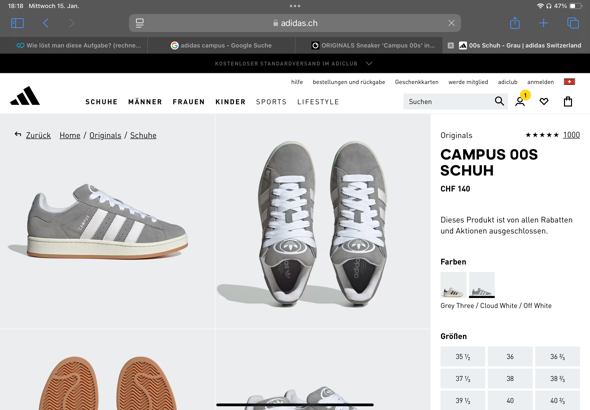Close the adidas Switzerland tab
Screen dimensions: 590x410
(x=450, y=46)
